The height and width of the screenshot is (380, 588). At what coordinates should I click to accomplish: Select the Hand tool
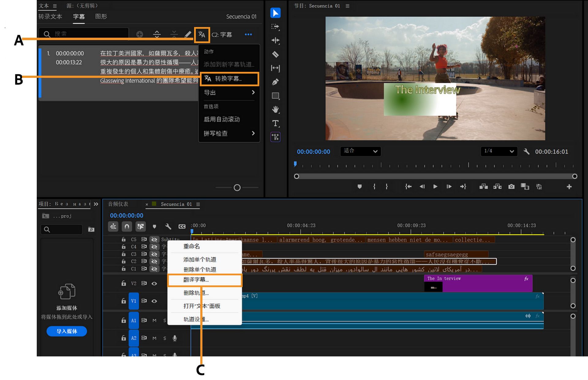[275, 109]
